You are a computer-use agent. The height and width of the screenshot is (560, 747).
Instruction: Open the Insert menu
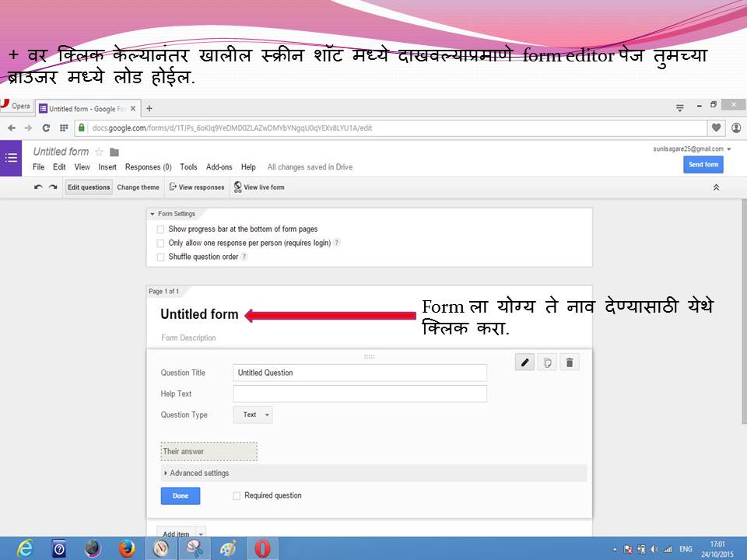point(107,167)
